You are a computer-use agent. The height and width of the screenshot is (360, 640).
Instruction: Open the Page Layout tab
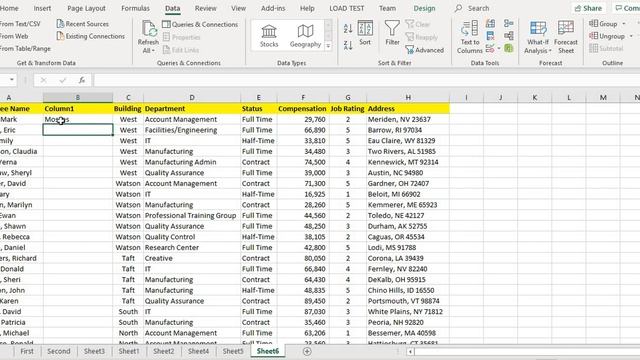[x=86, y=8]
